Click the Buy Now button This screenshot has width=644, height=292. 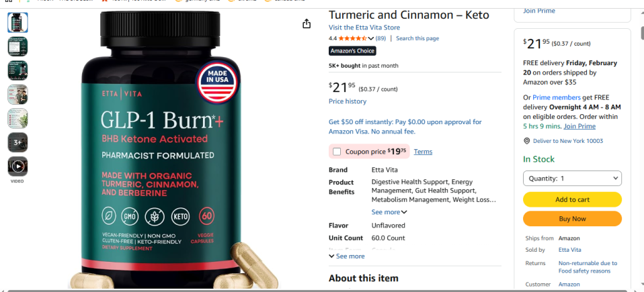coord(572,219)
